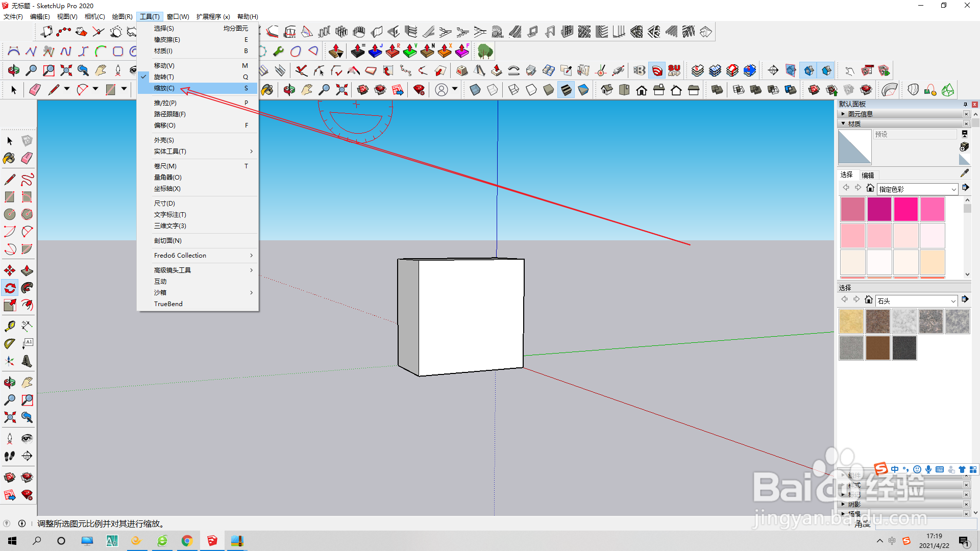
Task: Select the Tape Measure tool in the left toolbar
Action: click(x=9, y=325)
